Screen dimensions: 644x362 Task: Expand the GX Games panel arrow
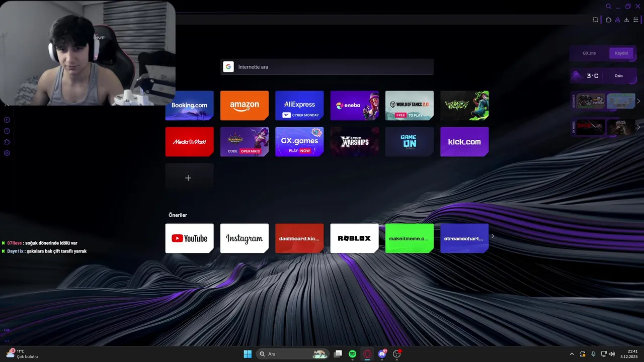tap(638, 101)
